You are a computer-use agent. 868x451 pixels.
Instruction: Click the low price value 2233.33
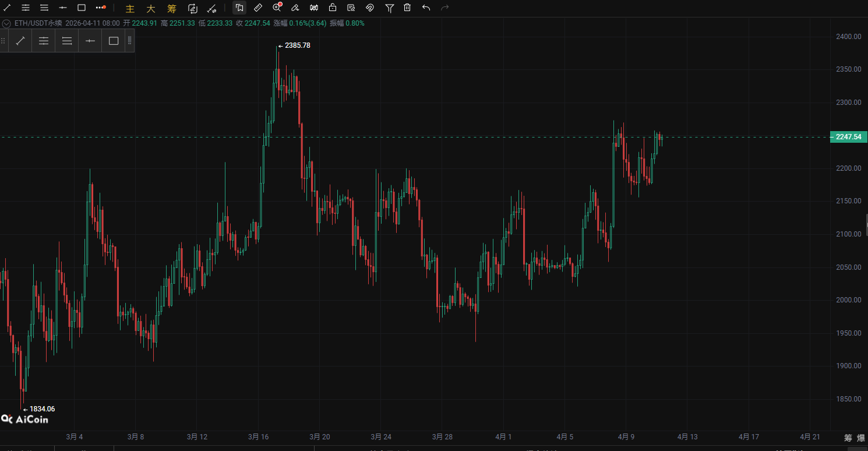[x=220, y=23]
